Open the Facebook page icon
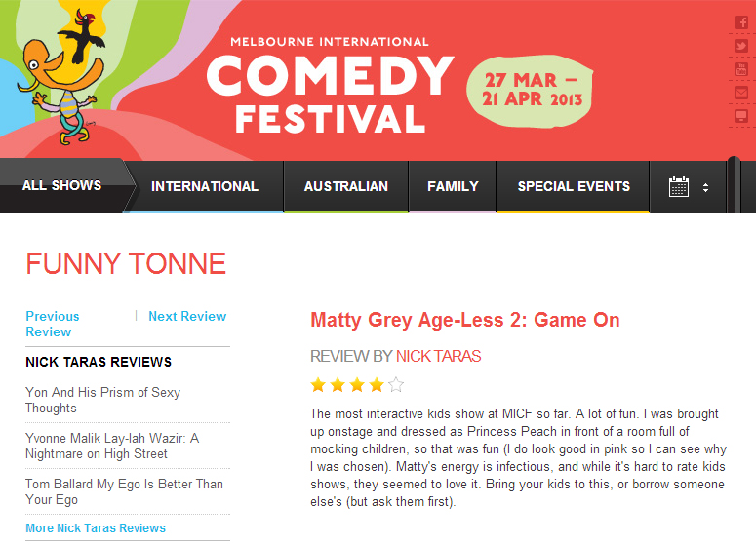 (741, 22)
